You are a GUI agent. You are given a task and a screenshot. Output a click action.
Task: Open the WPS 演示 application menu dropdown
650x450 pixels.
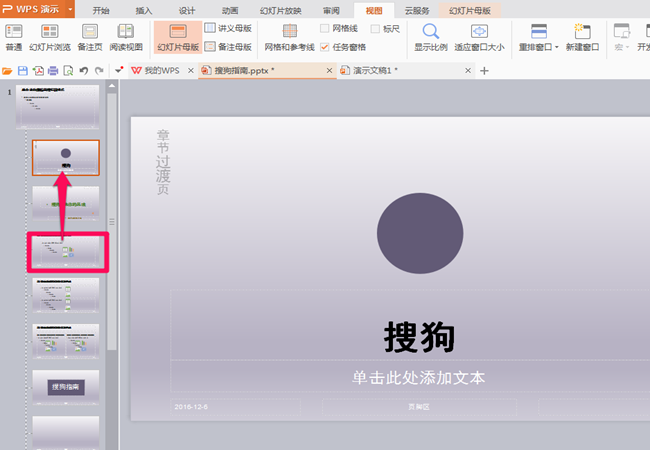pyautogui.click(x=70, y=9)
